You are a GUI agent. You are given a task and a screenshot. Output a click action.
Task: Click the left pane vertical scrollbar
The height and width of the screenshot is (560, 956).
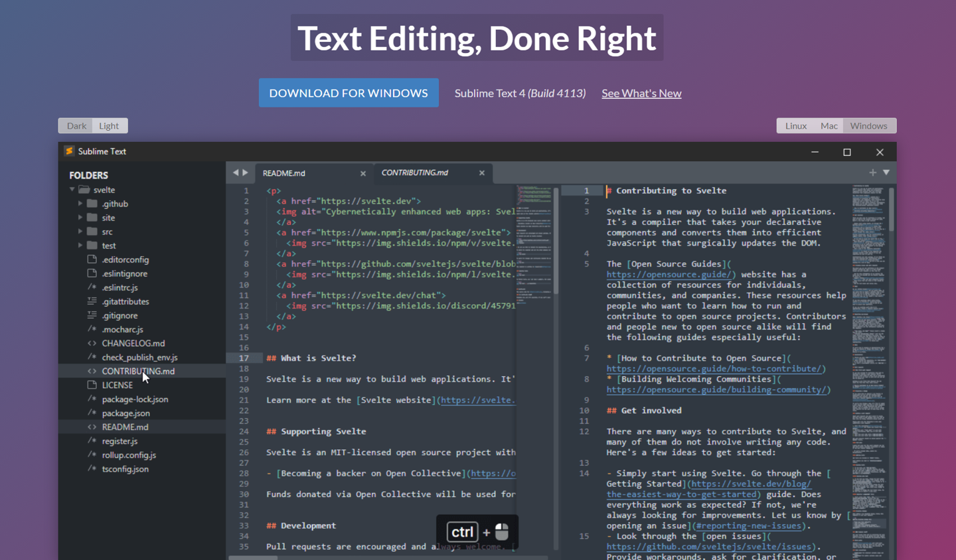click(x=556, y=241)
